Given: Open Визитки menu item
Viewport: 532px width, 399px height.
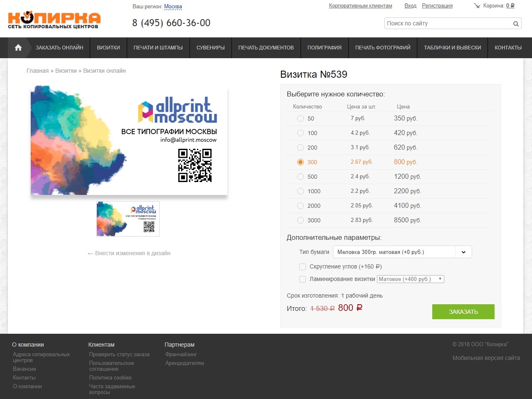Looking at the screenshot, I should [x=108, y=48].
